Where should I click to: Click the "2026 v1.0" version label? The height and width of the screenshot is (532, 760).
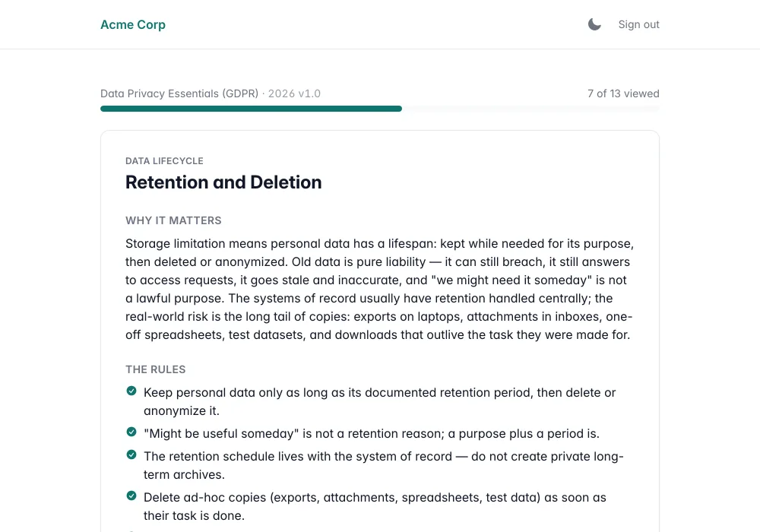[294, 93]
